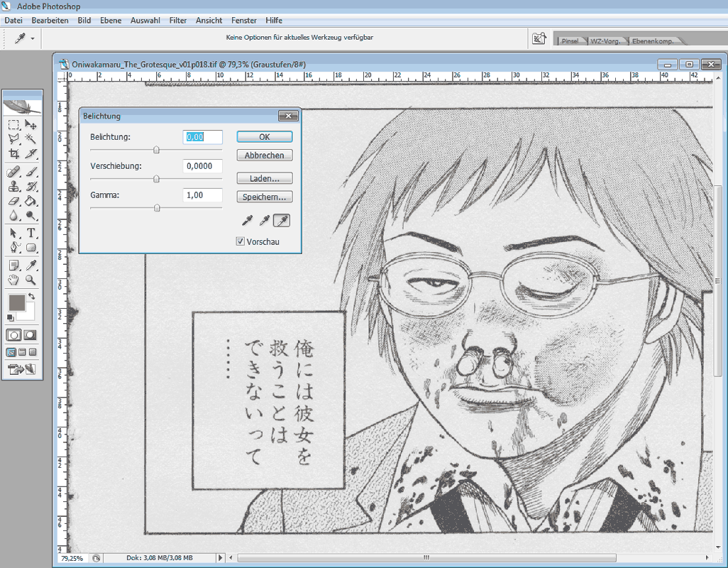Click the Belichtung slider handle
This screenshot has width=728, height=568.
pos(157,150)
